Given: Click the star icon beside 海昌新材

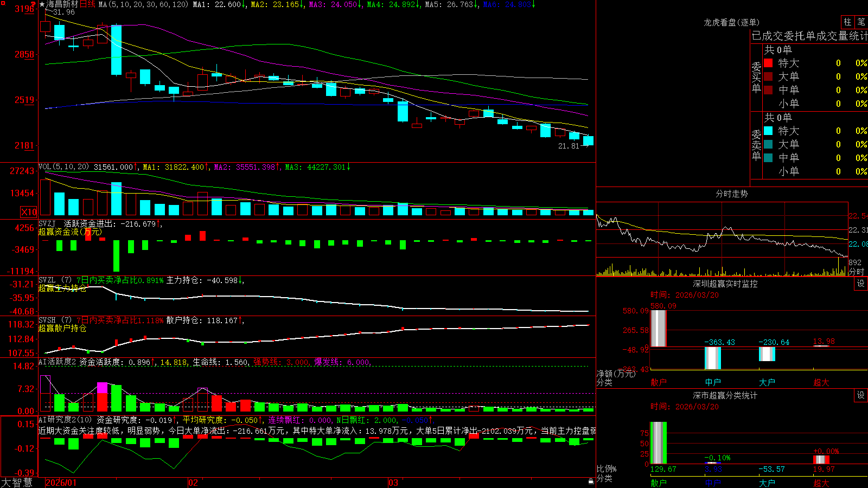Looking at the screenshot, I should coord(42,4).
